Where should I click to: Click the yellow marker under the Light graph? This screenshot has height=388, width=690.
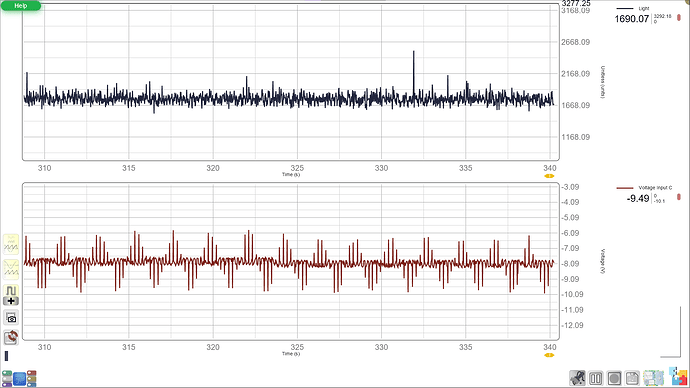(549, 176)
